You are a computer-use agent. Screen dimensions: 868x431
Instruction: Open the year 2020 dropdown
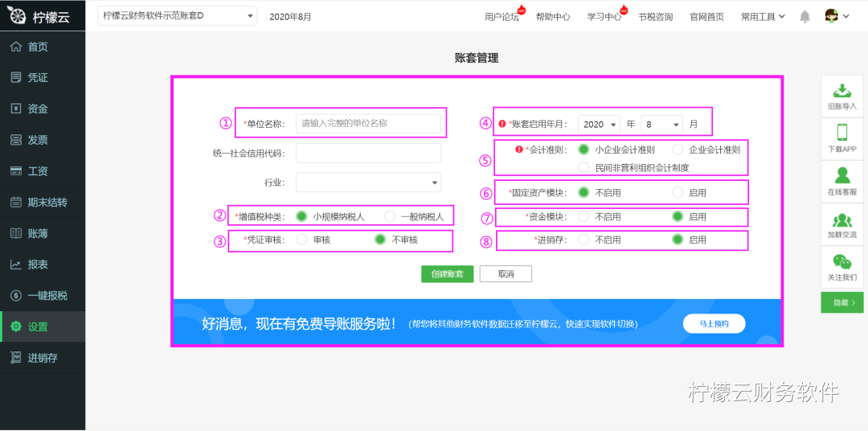point(599,125)
